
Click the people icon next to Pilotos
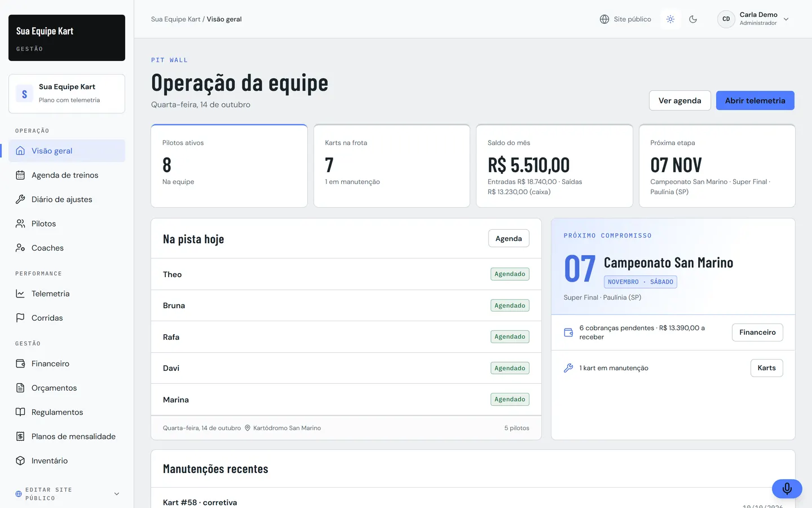tap(20, 224)
